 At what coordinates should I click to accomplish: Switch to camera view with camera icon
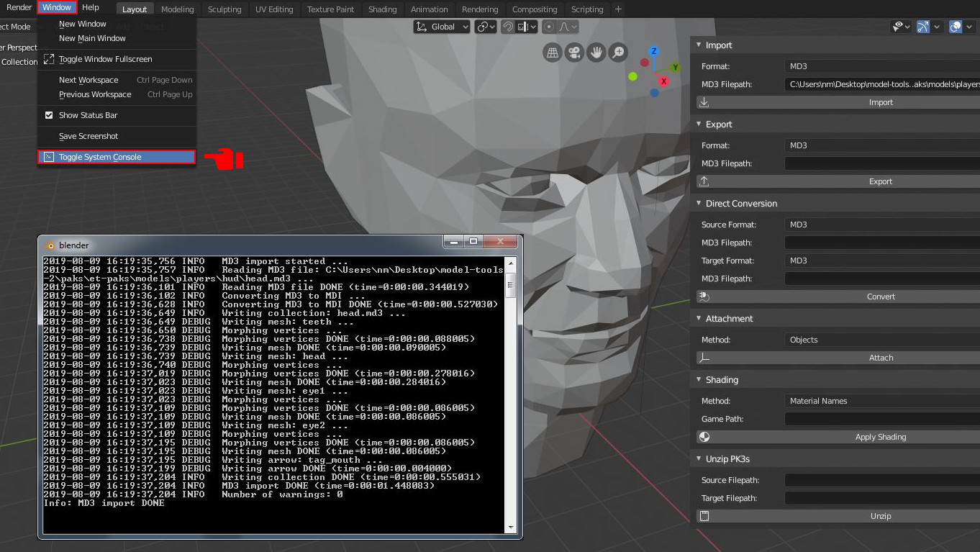click(574, 52)
